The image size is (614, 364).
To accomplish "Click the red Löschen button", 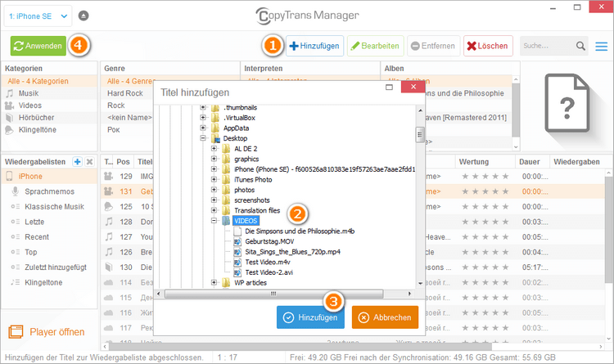I will [488, 46].
